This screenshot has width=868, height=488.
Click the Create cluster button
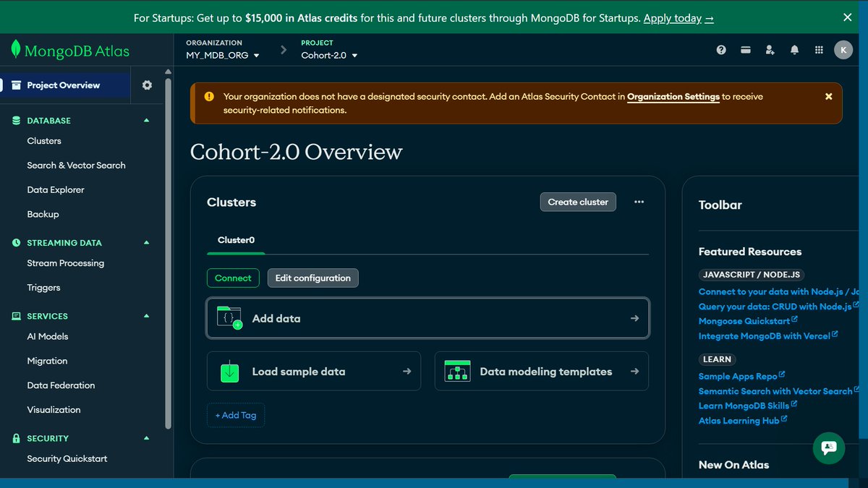[x=578, y=202]
